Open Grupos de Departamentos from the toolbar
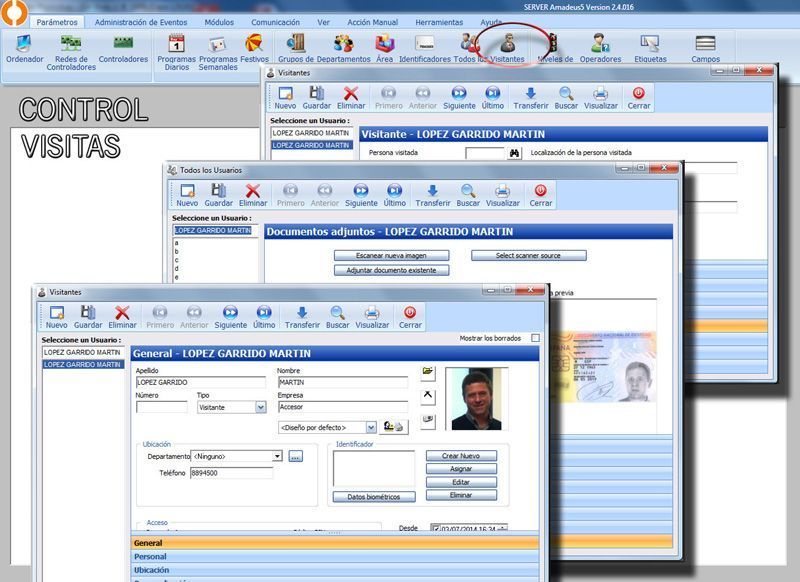The width and height of the screenshot is (800, 582). tap(297, 46)
